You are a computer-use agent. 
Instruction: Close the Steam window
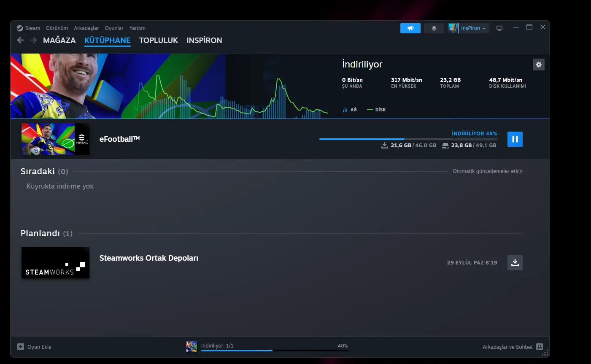(x=543, y=27)
